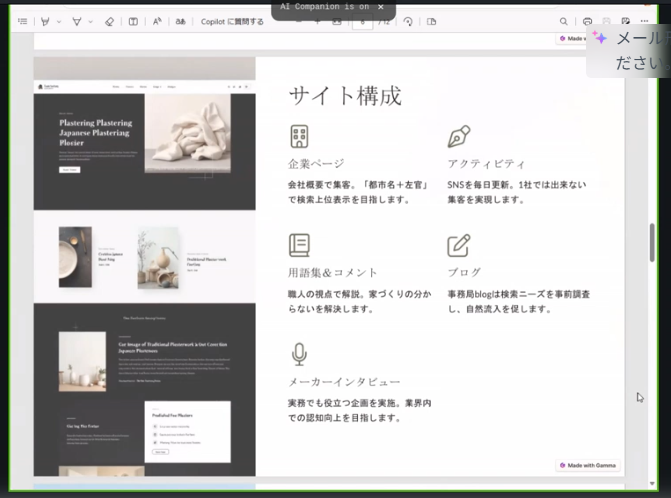
Task: Click the 企業ページ subheading
Action: (x=316, y=163)
